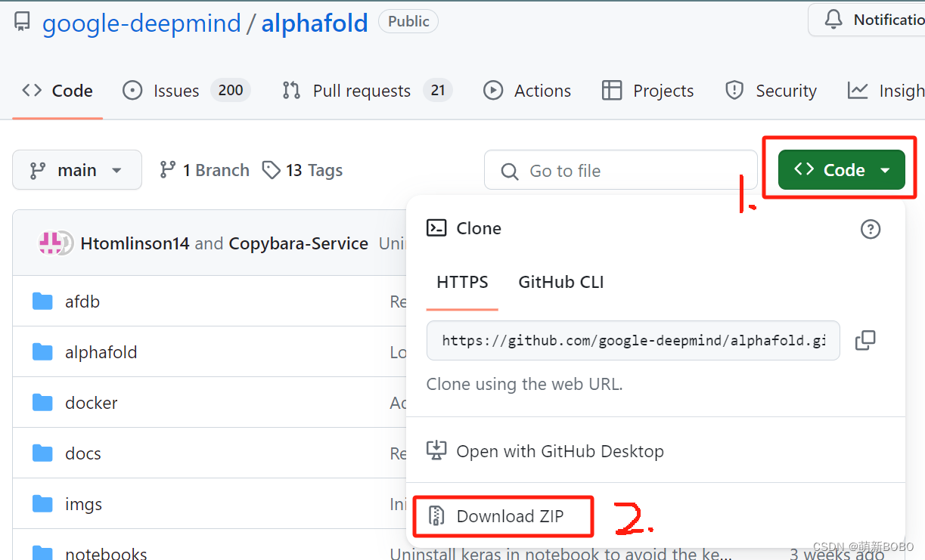Open the Insights tab
Image resolution: width=925 pixels, height=560 pixels.
886,91
